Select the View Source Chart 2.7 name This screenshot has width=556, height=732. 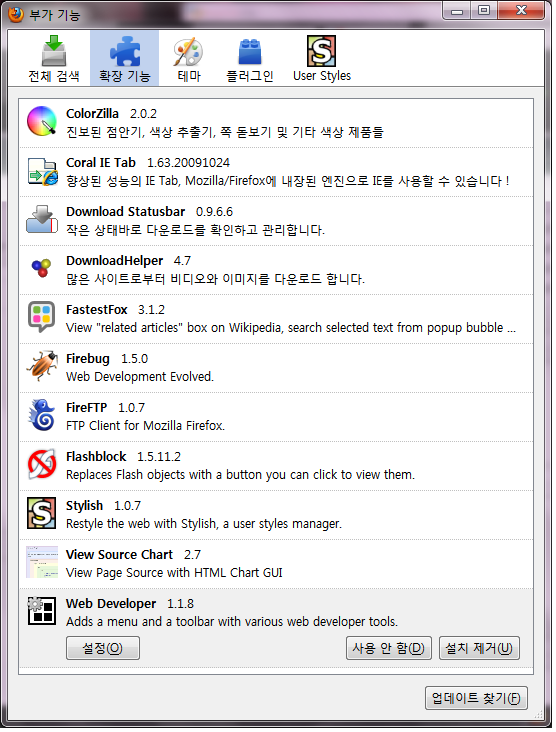click(134, 555)
